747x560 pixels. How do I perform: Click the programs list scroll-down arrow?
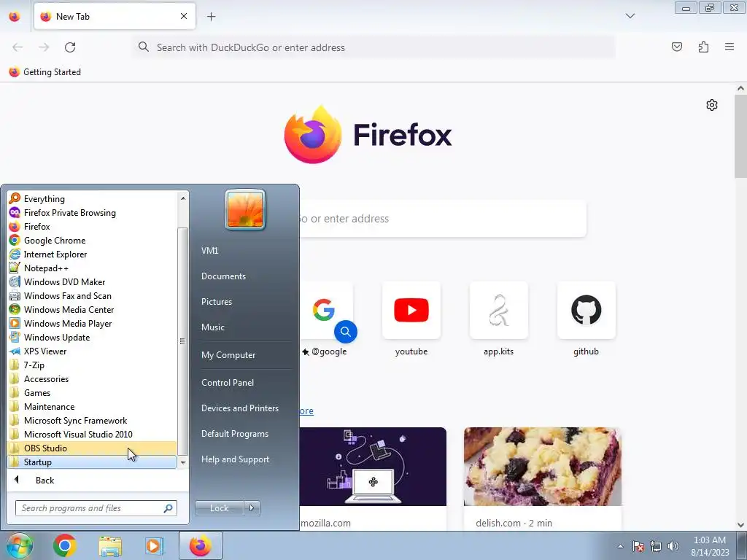pos(183,462)
